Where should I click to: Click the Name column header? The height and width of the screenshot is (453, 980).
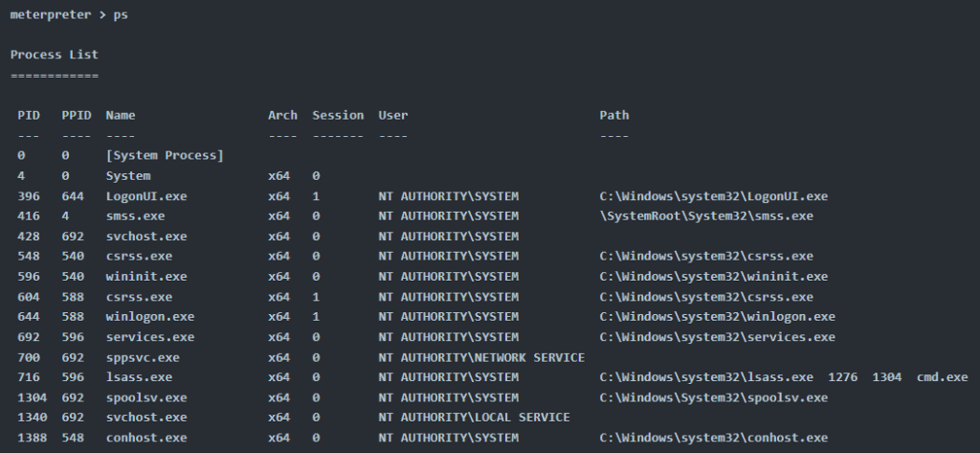pos(121,115)
